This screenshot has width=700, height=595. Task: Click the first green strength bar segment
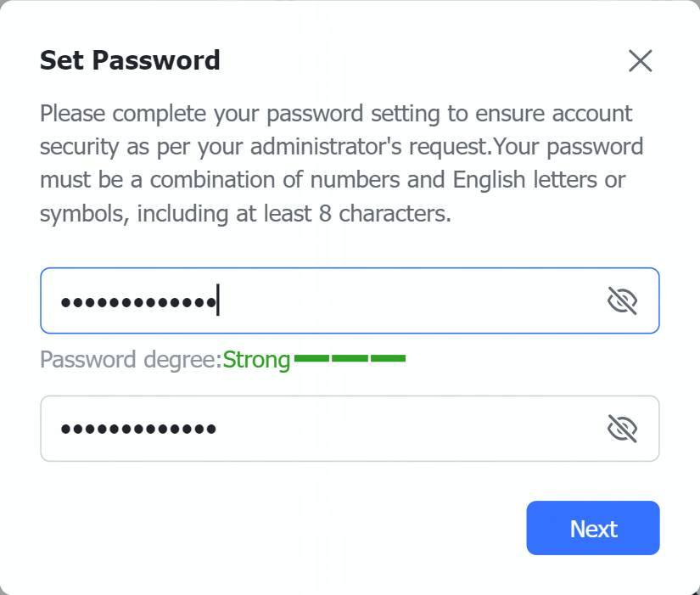(x=311, y=358)
